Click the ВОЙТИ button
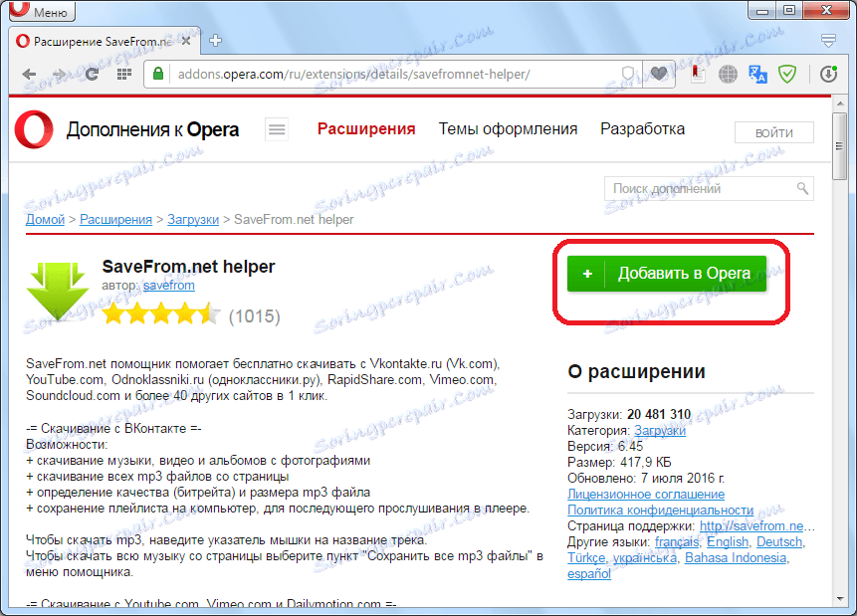 774,132
